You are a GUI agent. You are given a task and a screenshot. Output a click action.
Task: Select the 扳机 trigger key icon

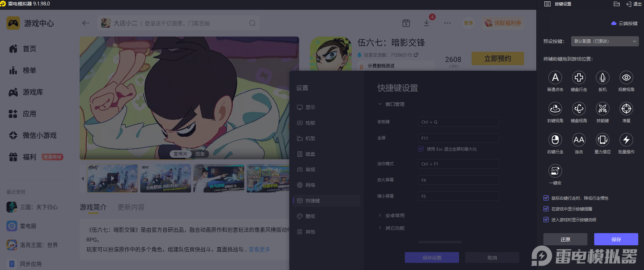coord(602,77)
